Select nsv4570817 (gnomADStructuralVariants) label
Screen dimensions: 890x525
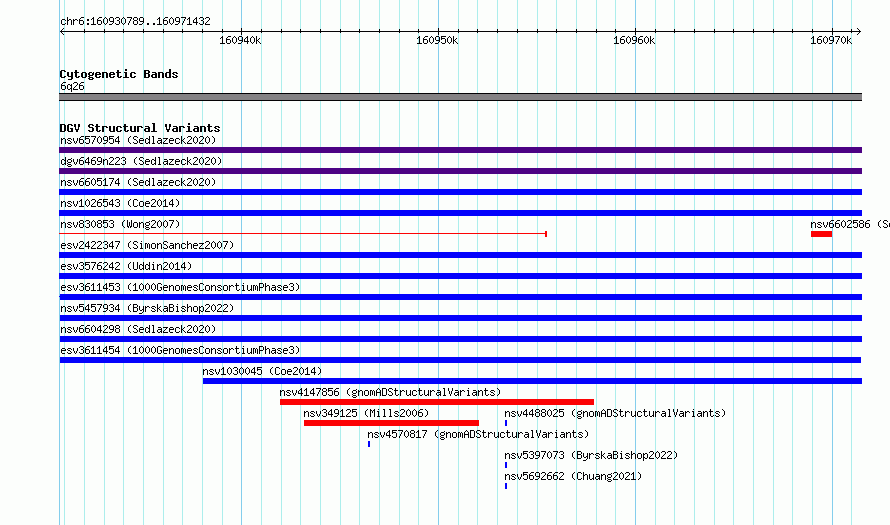pos(478,434)
